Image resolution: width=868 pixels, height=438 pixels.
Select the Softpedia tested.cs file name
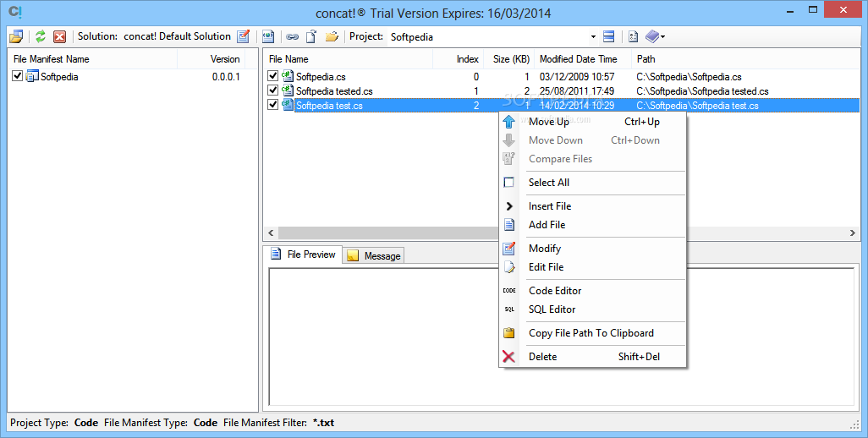(x=334, y=91)
